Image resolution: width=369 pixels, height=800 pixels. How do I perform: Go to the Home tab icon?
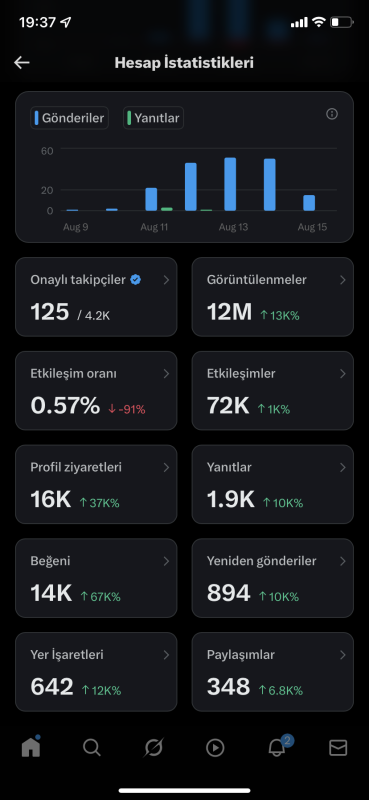tap(31, 747)
